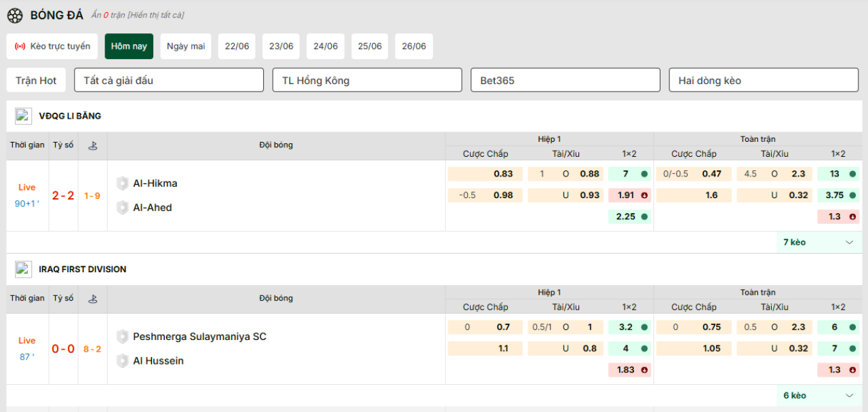Screen dimensions: 868x412
Task: Click the Al-Ahed team shield icon
Action: click(122, 208)
